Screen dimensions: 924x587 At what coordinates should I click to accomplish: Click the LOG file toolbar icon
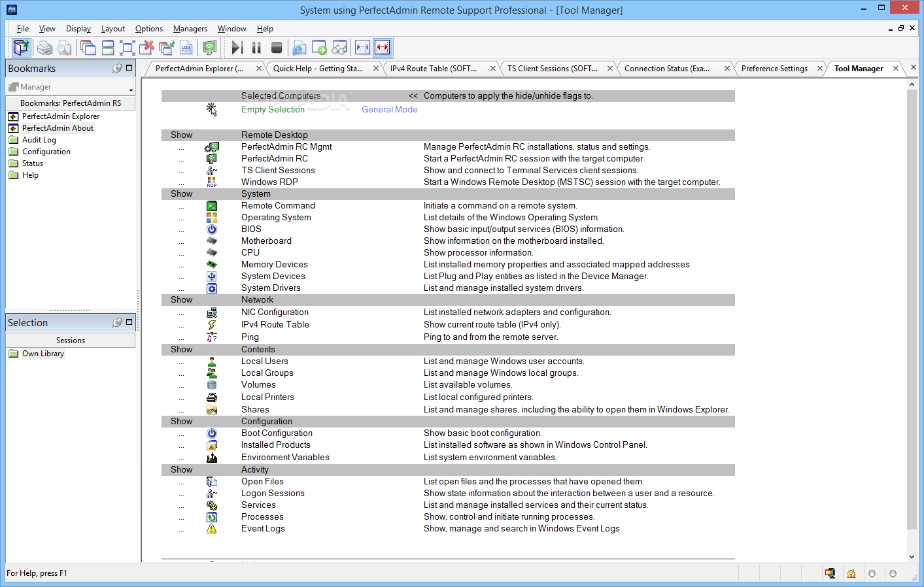point(186,48)
